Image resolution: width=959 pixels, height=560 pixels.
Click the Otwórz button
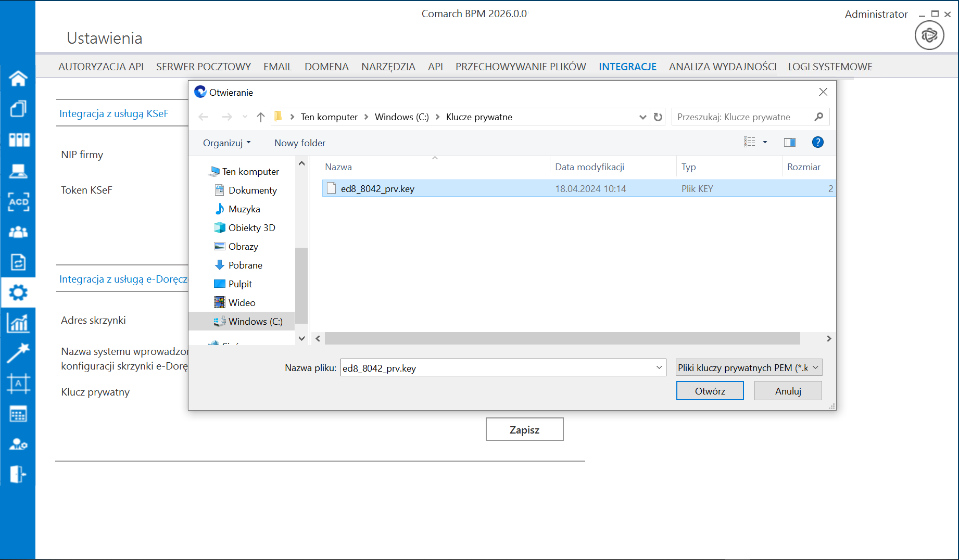710,391
